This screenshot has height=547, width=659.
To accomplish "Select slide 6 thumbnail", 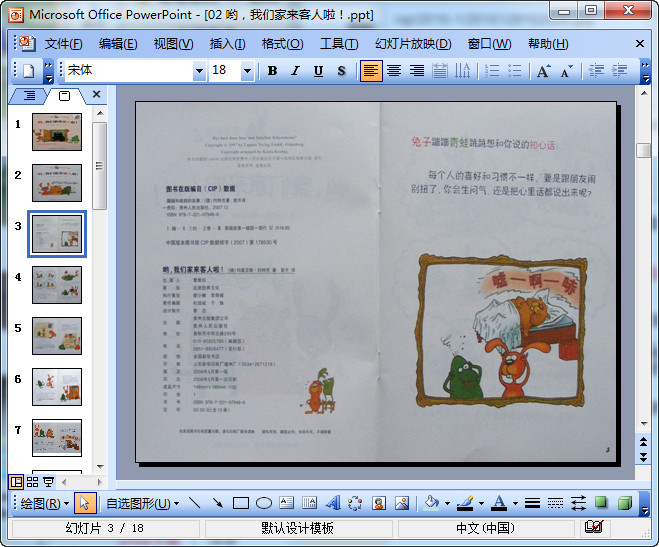I will pos(57,387).
